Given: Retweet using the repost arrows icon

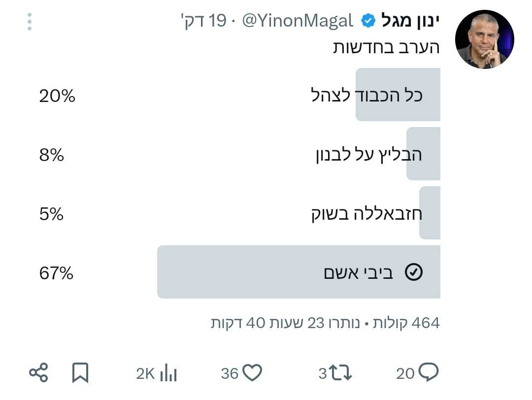Looking at the screenshot, I should tap(340, 373).
